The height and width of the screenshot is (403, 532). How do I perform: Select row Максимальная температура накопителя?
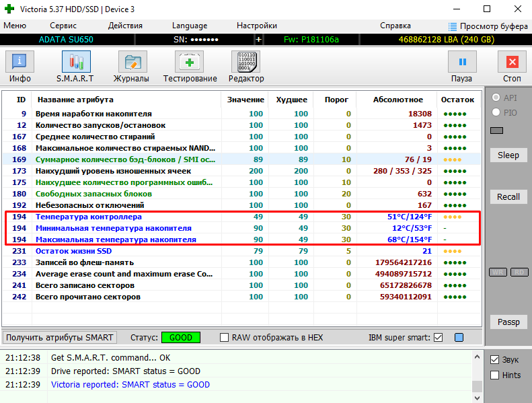[241, 240]
